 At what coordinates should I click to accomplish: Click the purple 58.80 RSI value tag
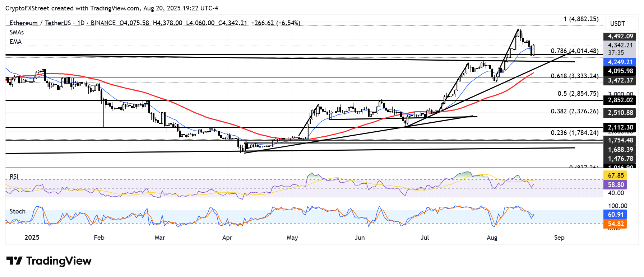616,185
